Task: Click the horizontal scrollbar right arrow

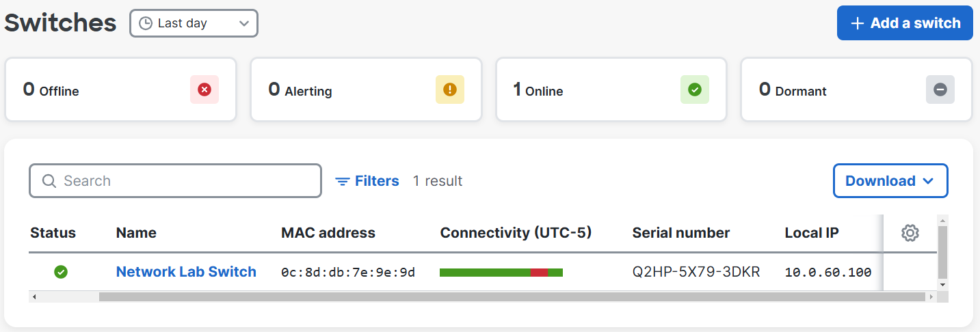Action: click(931, 297)
